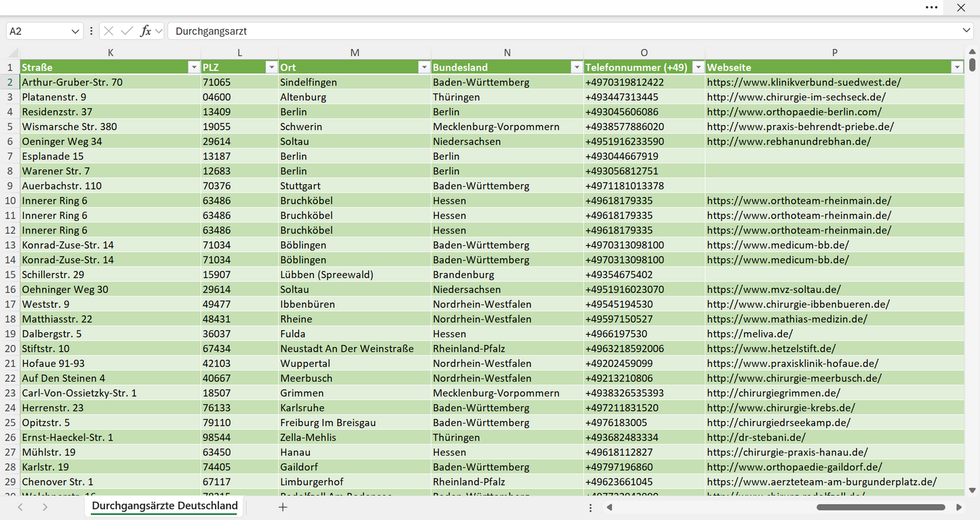980x520 pixels.
Task: Open the Name Box dropdown arrow
Action: (75, 31)
